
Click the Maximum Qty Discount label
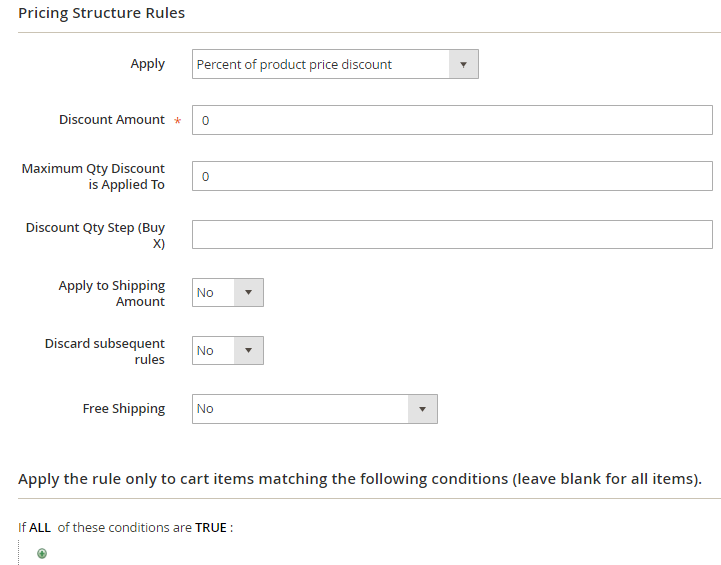coord(93,176)
